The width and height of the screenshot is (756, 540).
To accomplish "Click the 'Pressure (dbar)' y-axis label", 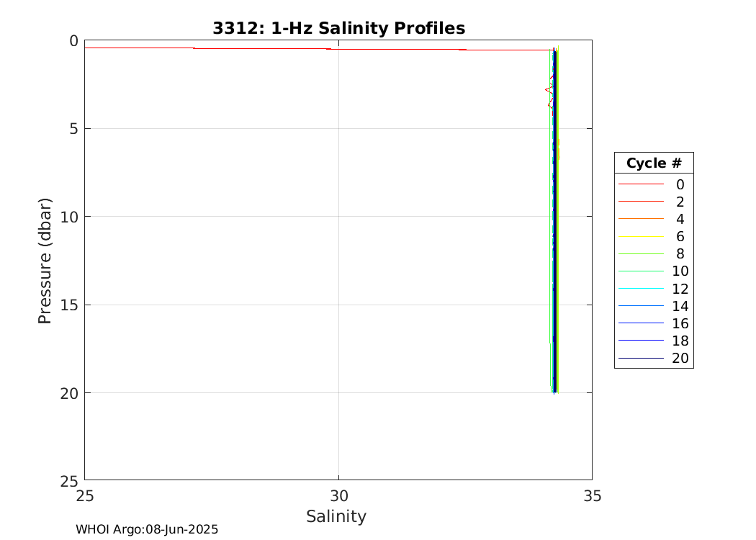I will (45, 261).
